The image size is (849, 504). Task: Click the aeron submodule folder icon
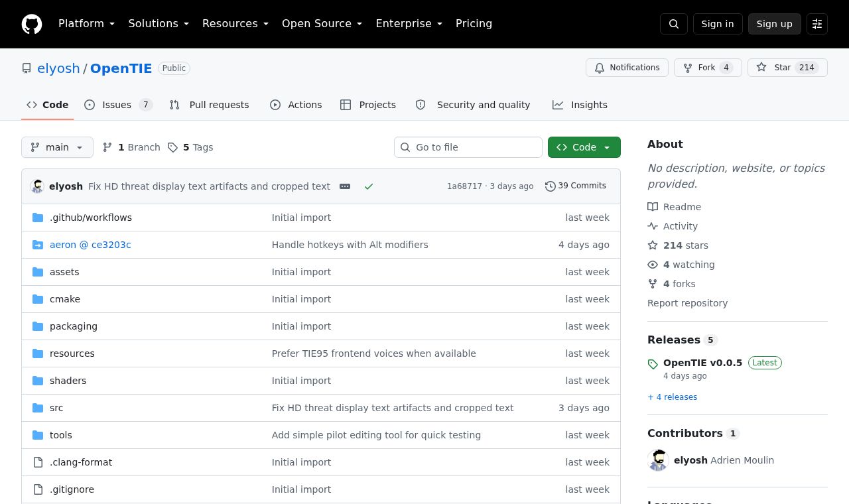pyautogui.click(x=38, y=245)
